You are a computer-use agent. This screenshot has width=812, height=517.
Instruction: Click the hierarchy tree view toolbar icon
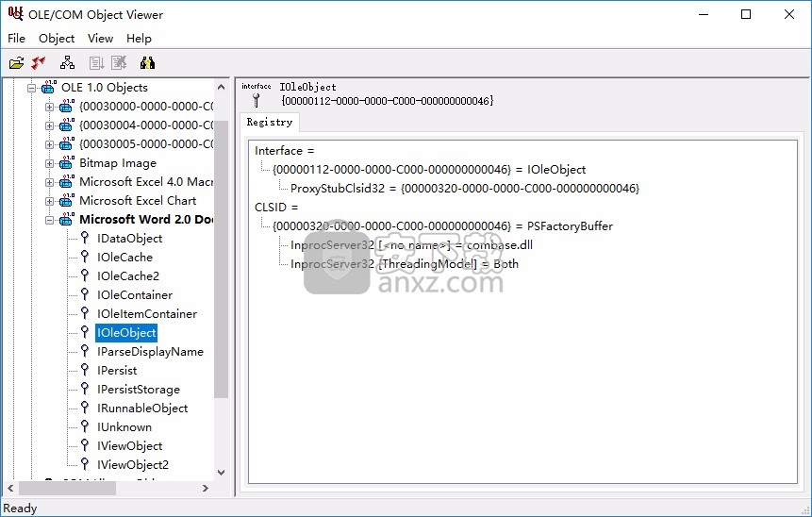pyautogui.click(x=67, y=63)
